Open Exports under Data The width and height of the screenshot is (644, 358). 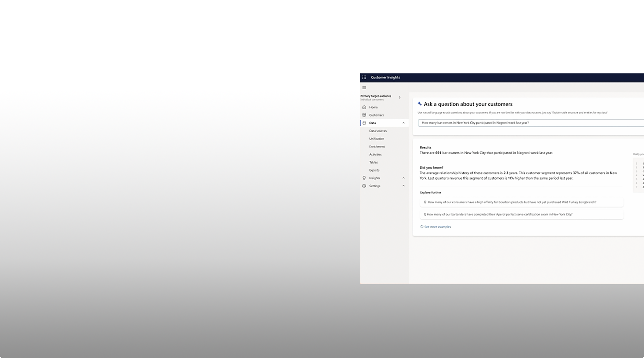(x=374, y=170)
